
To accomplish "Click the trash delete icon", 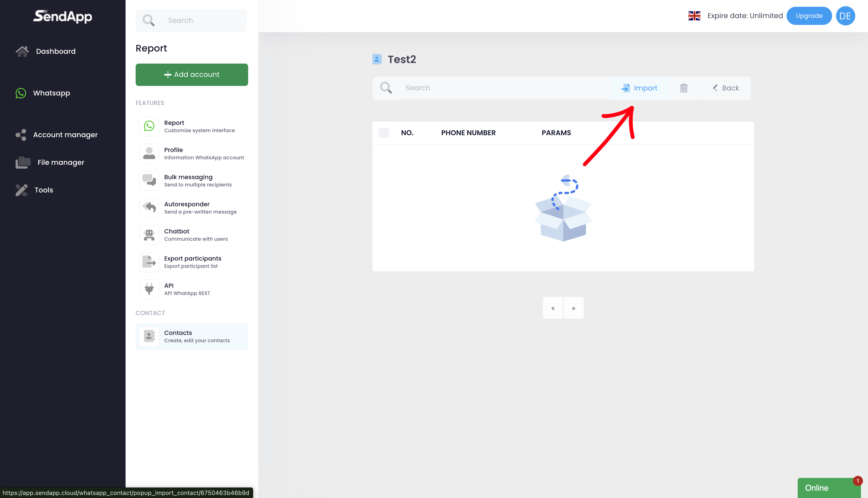I will coord(683,88).
